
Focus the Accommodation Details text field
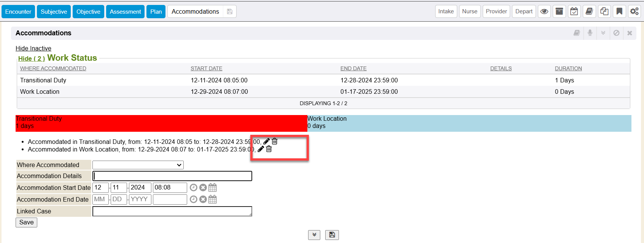172,176
